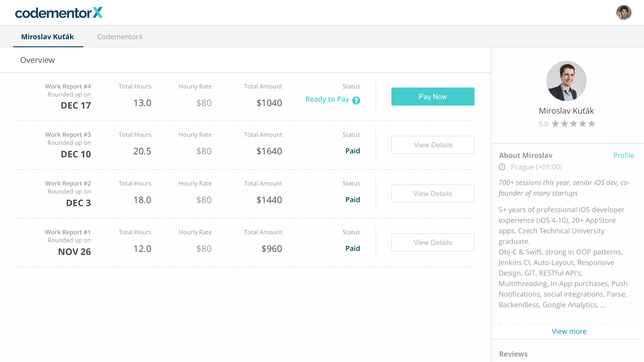Image resolution: width=644 pixels, height=362 pixels.
Task: Click the third rating star
Action: pyautogui.click(x=574, y=124)
